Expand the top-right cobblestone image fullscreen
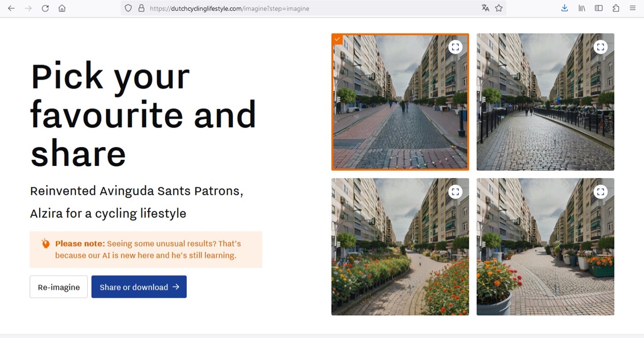The height and width of the screenshot is (338, 644). [x=600, y=47]
